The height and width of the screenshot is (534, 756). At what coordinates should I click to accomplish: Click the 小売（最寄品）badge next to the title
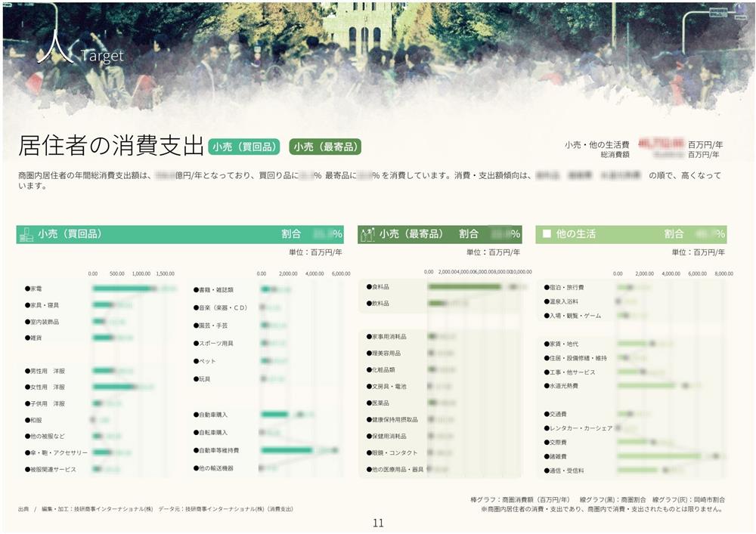pos(325,147)
